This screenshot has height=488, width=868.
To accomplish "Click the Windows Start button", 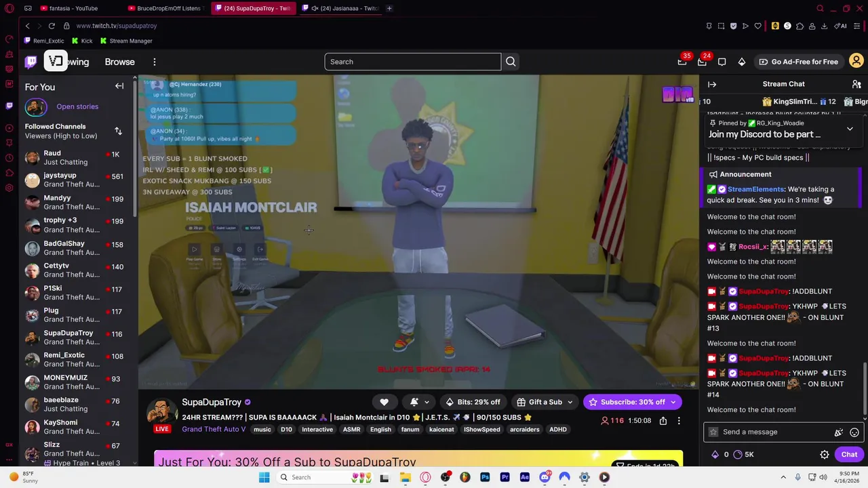I will (x=264, y=477).
